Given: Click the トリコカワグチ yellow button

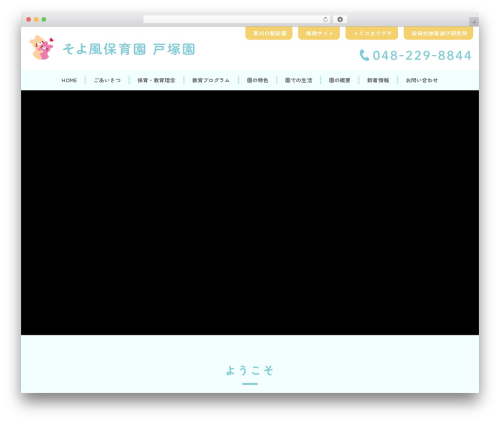Looking at the screenshot, I should tap(372, 33).
